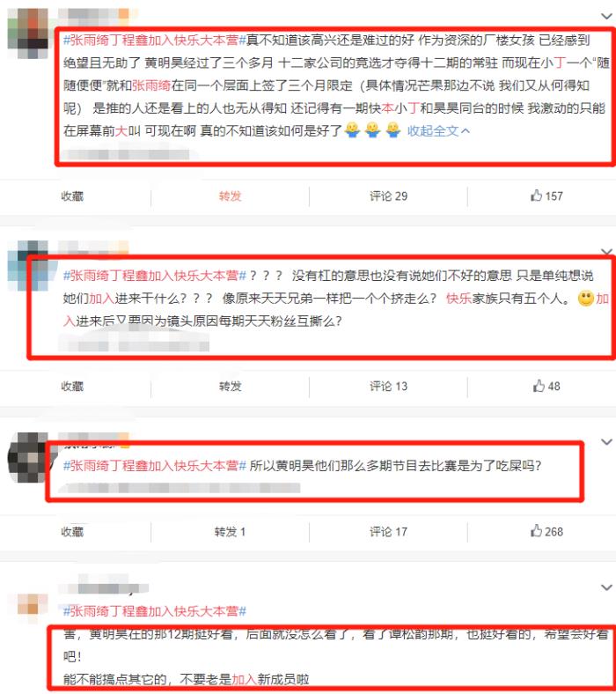Collapse full text via 收起全文
Screen dimensions: 616x694
pos(438,130)
